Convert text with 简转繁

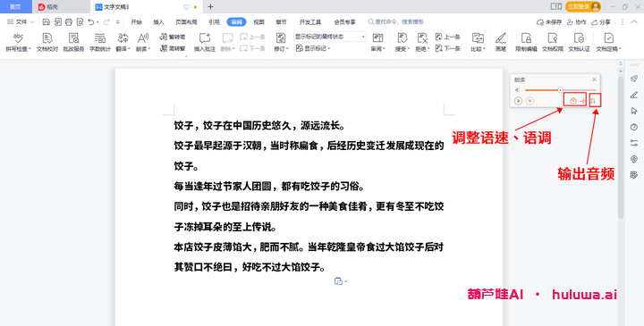point(173,48)
